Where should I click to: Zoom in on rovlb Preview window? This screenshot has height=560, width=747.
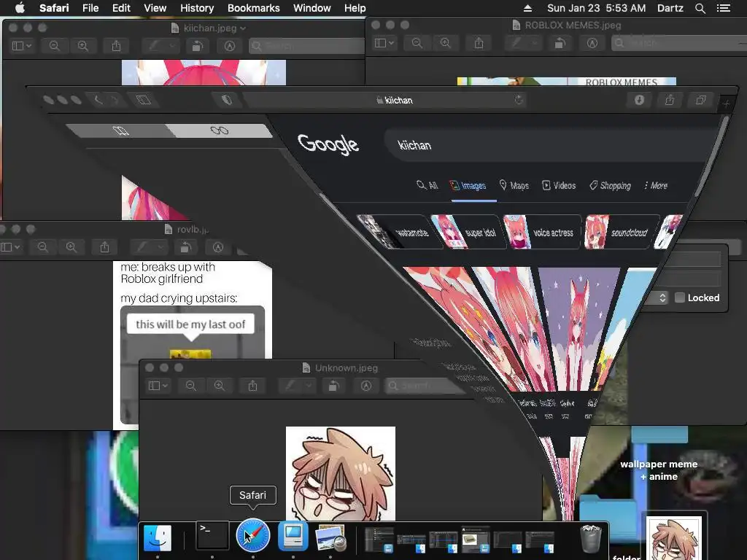[71, 247]
